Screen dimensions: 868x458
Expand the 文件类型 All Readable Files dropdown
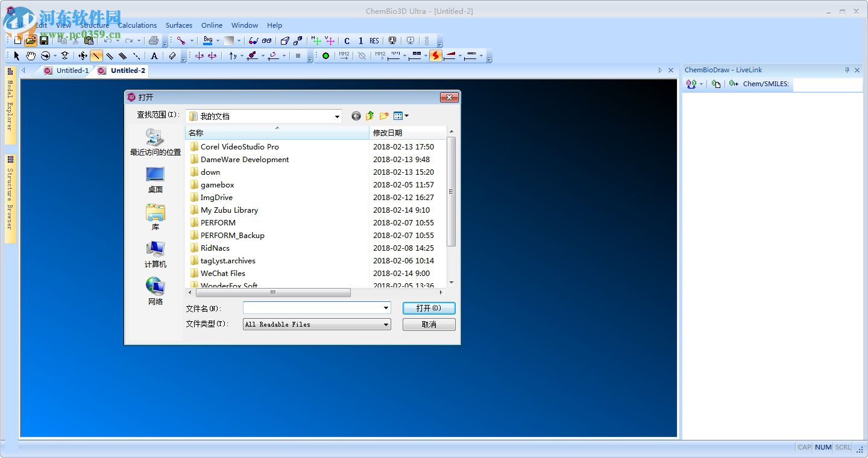pos(386,324)
